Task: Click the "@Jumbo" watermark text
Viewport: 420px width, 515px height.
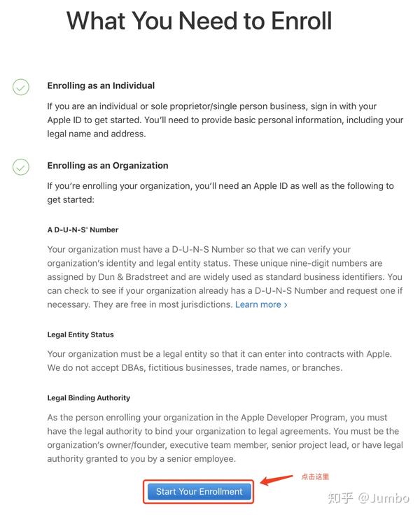Action: click(386, 498)
